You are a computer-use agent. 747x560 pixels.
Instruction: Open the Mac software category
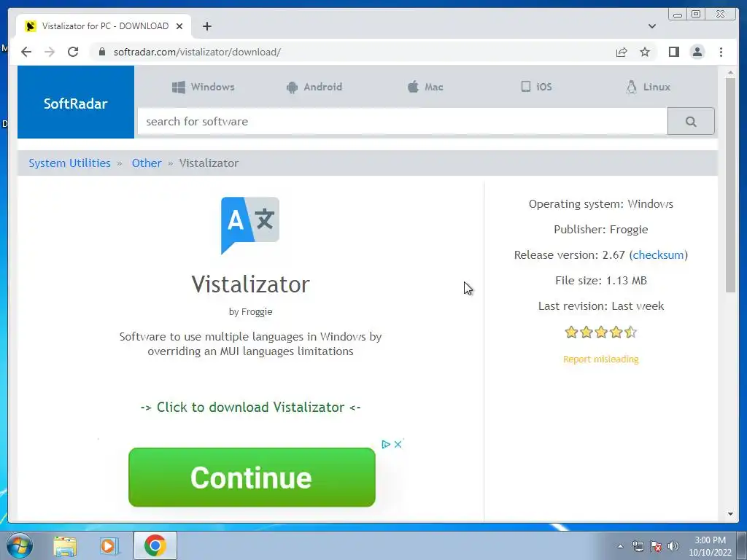tap(425, 87)
